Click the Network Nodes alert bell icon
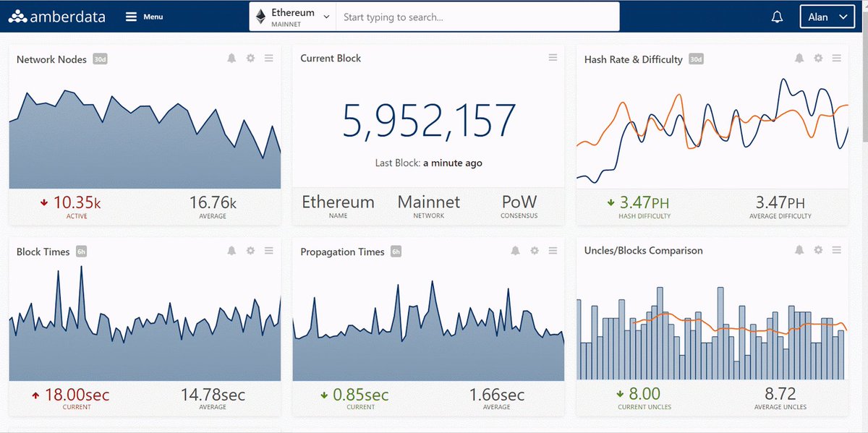Screen dimensions: 868x433 (231, 59)
